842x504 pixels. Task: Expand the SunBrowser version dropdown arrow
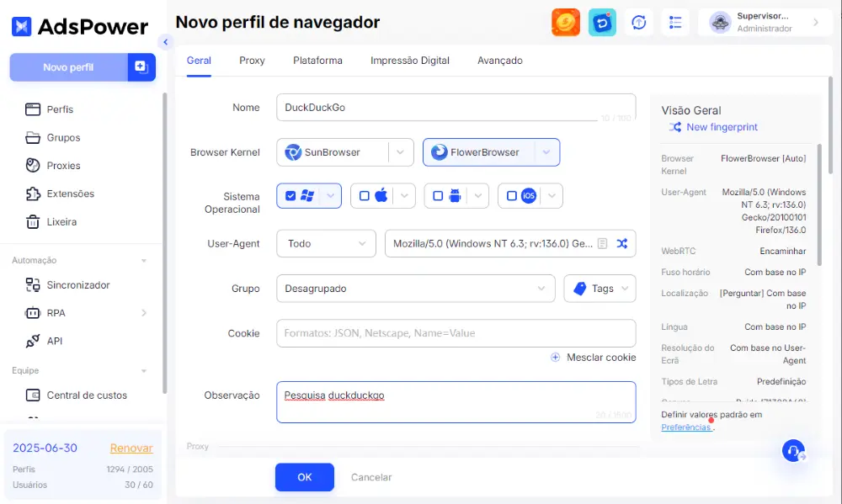pyautogui.click(x=400, y=152)
